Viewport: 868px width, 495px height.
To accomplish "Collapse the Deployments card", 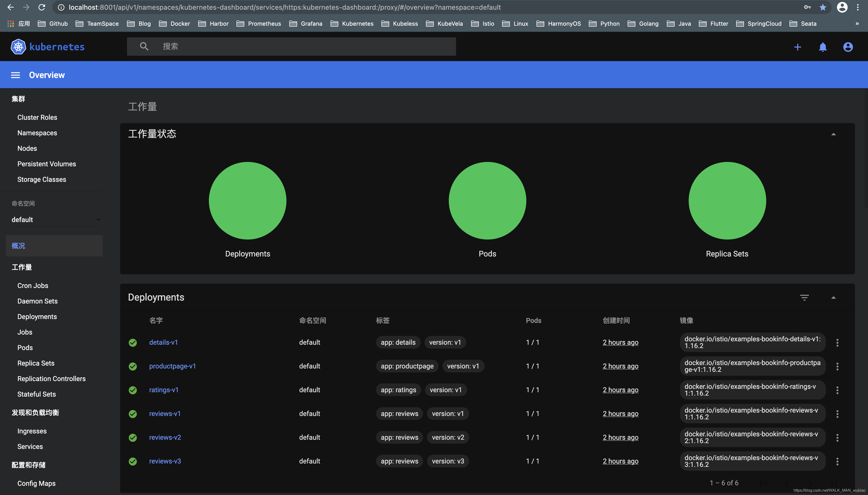I will click(833, 297).
